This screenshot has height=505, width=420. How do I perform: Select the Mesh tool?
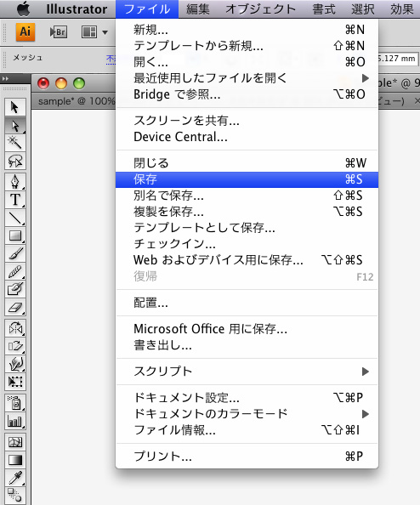tap(14, 442)
